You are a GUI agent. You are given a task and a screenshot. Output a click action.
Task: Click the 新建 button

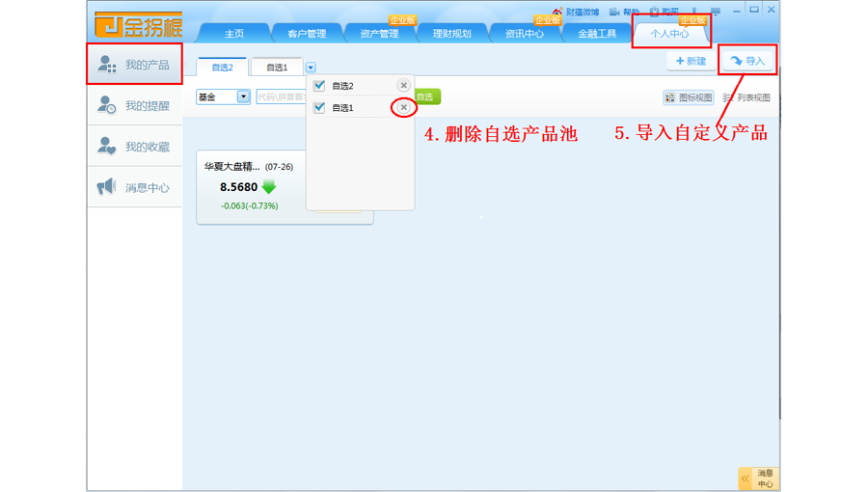[x=691, y=61]
